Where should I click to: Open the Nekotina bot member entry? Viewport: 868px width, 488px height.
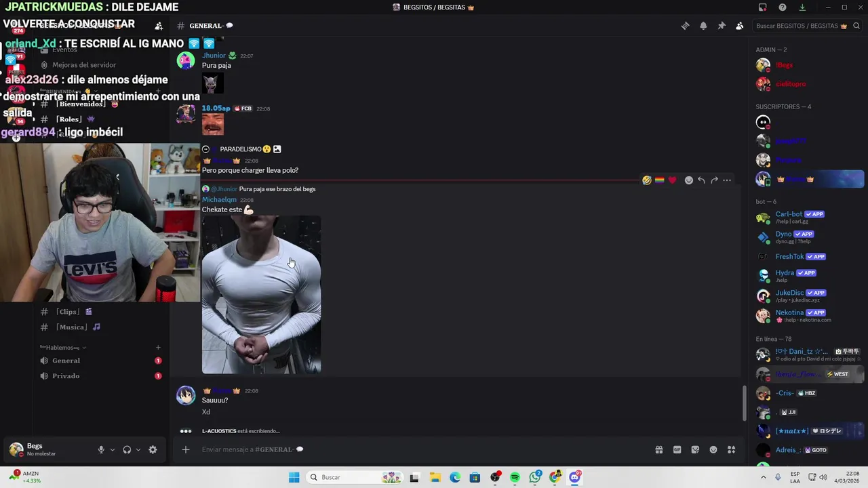(x=808, y=315)
